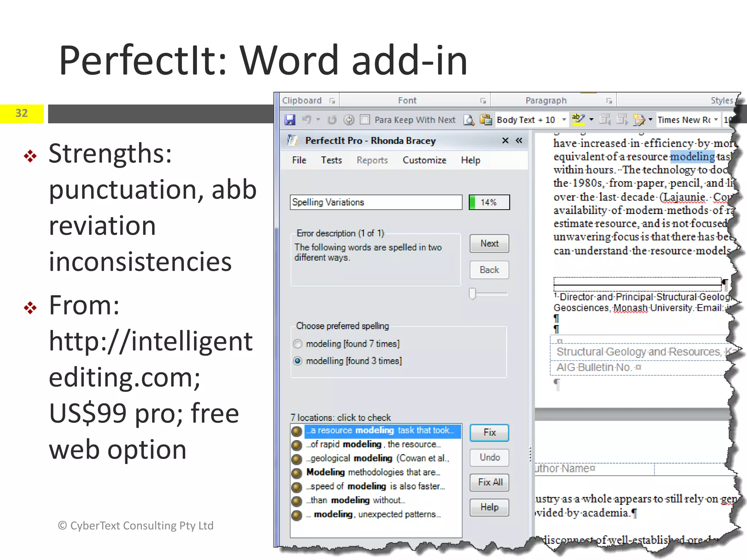Select location 'Modeling methodologies that are'
Viewport: 747px width, 560px height.
(x=373, y=472)
